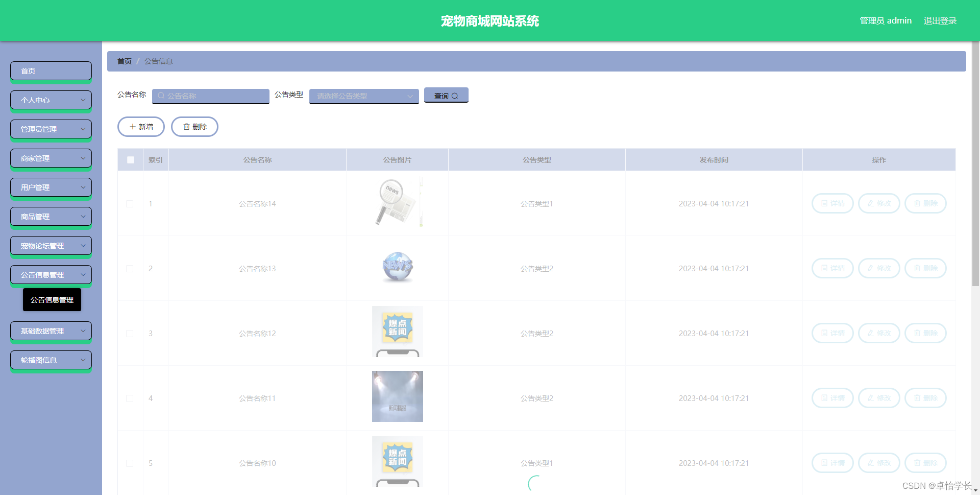Click 公告类型2 in row 公告名称13
Viewport: 980px width, 495px height.
[536, 269]
